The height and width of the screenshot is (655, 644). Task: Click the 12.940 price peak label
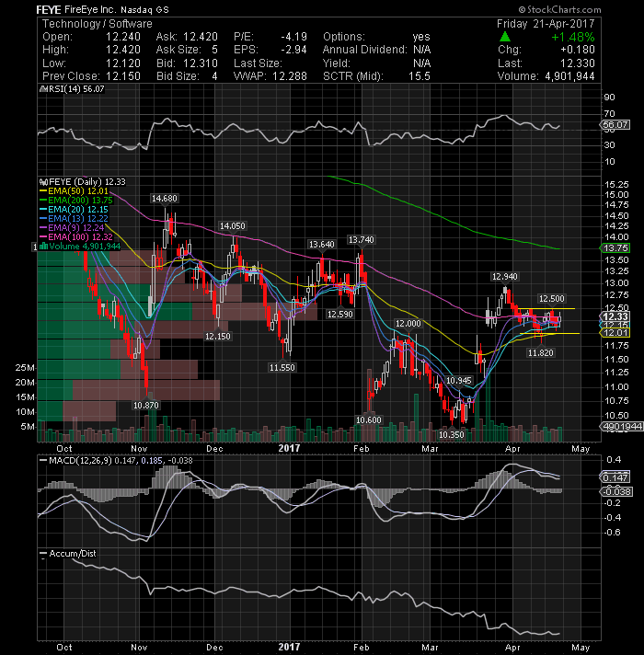pos(505,277)
